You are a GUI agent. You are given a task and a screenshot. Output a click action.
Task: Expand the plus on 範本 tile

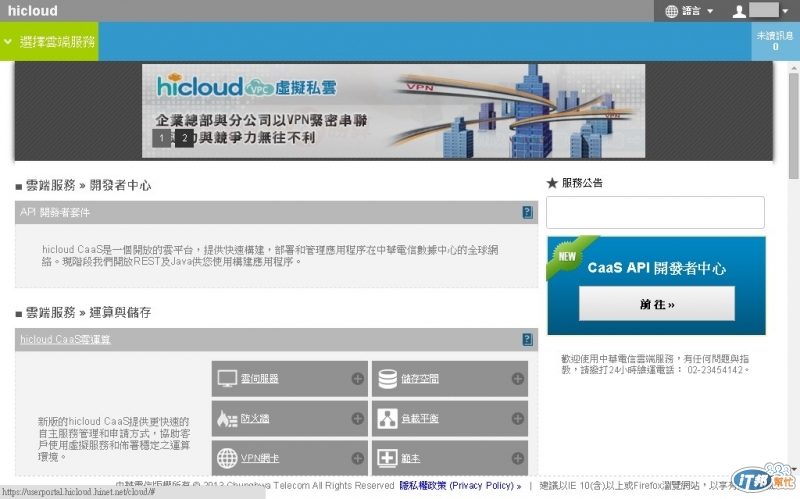coord(518,458)
